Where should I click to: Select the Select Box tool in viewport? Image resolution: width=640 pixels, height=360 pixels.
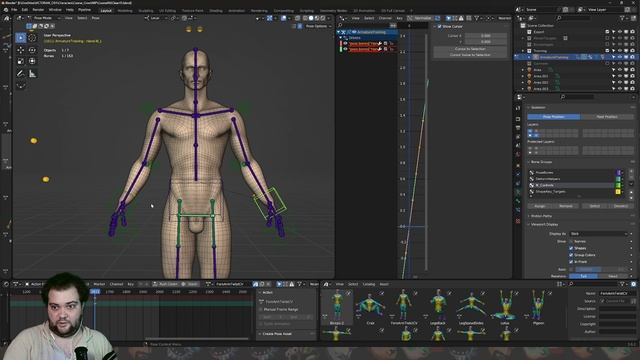[21, 38]
